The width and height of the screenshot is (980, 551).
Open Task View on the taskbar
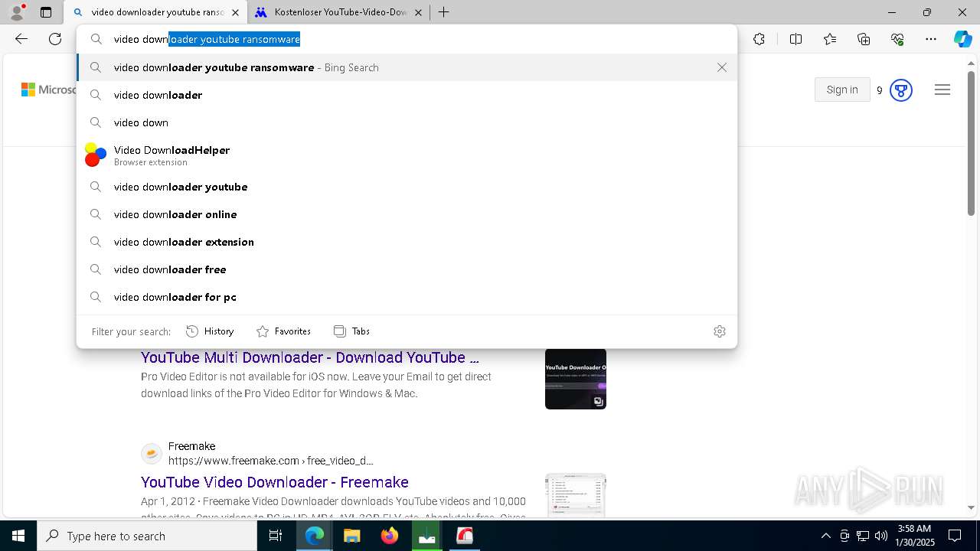pyautogui.click(x=276, y=536)
